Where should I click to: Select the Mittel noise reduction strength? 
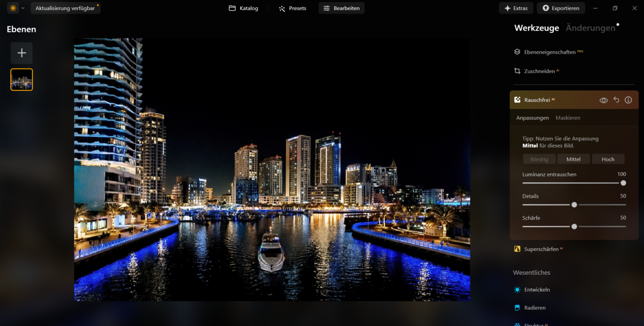574,159
